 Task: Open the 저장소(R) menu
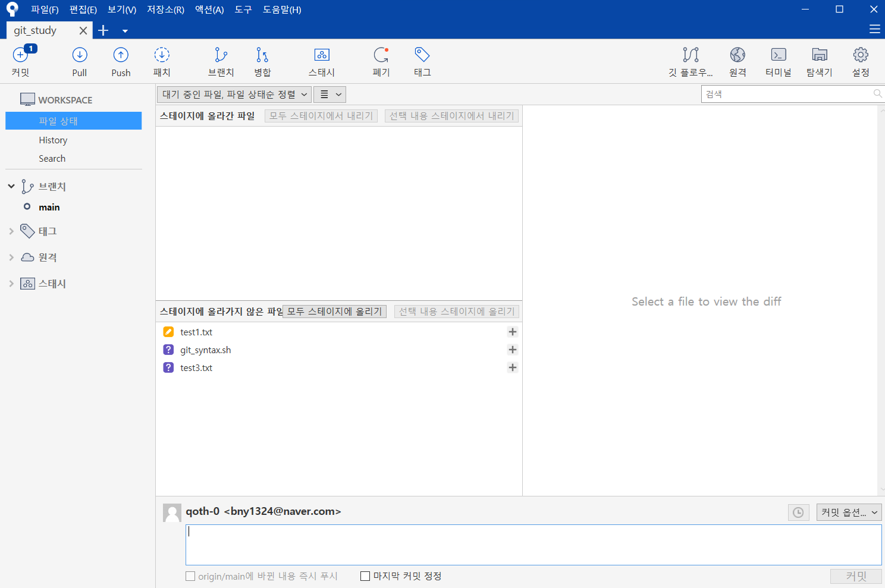[x=166, y=10]
